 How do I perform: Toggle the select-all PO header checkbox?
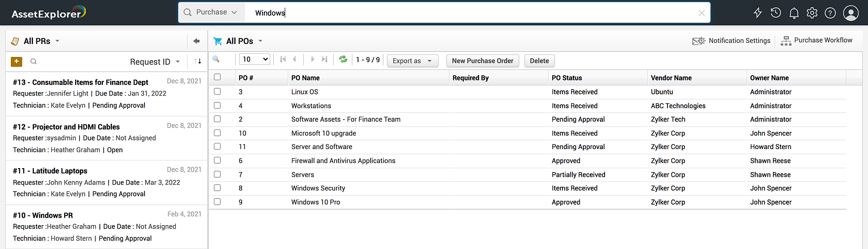[x=217, y=77]
